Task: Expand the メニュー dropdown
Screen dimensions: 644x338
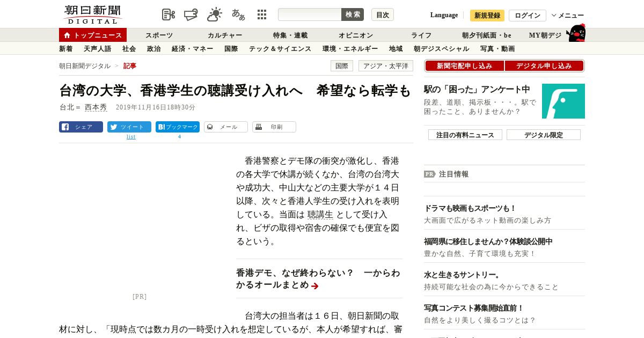Action: click(x=568, y=16)
